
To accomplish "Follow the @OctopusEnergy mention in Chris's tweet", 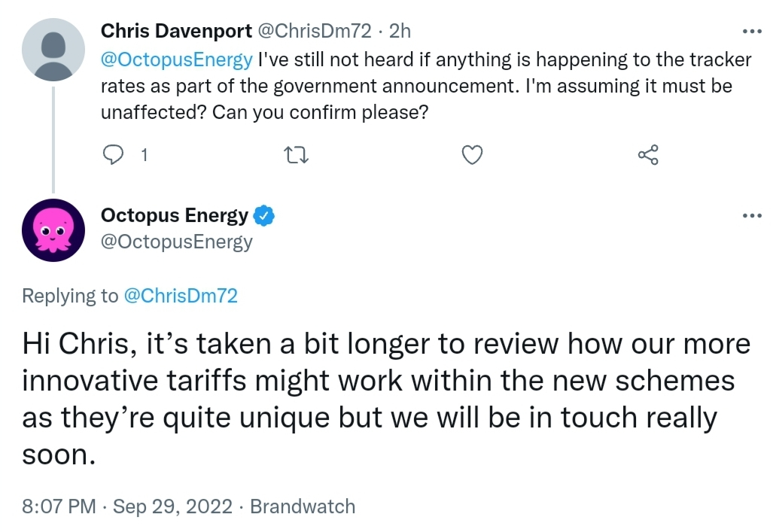I will [177, 59].
